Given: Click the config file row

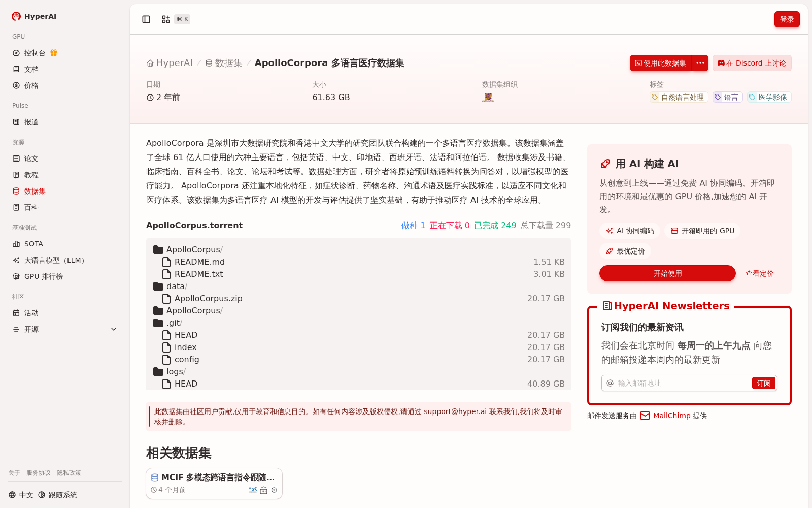Looking at the screenshot, I should click(358, 359).
